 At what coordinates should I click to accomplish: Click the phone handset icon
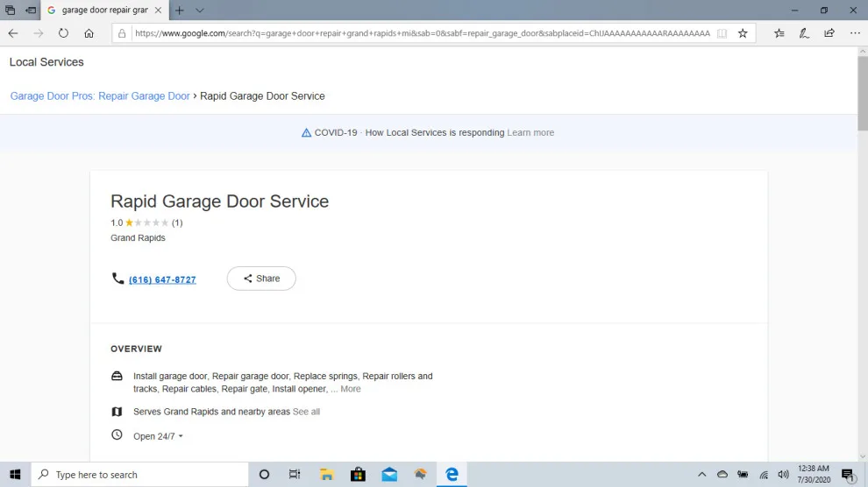(x=117, y=278)
